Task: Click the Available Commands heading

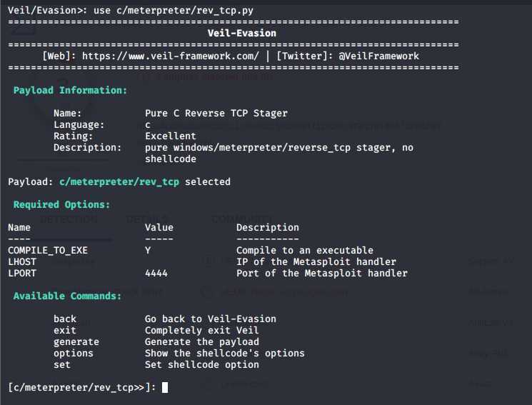Action: pos(68,296)
